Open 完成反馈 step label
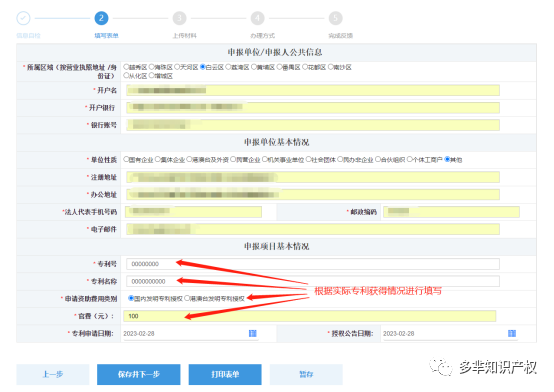Viewport: 554px width, 392px height. point(341,36)
